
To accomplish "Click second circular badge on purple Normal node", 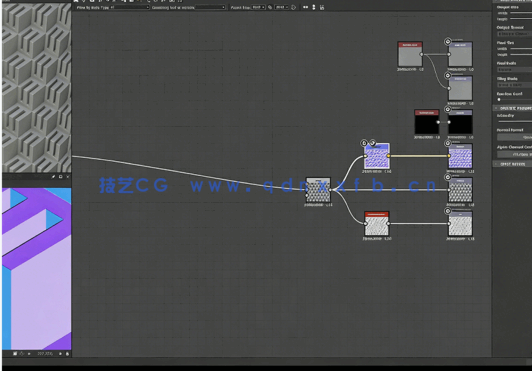I will [373, 143].
